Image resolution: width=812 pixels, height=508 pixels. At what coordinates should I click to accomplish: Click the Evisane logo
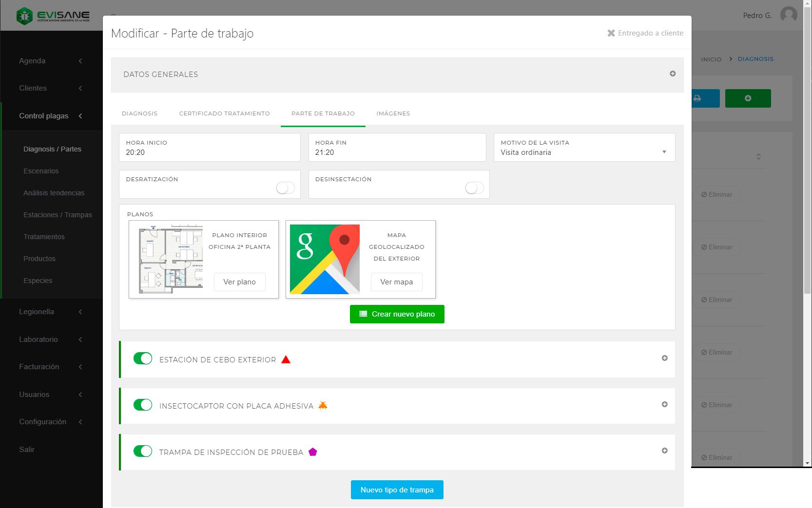[53, 16]
